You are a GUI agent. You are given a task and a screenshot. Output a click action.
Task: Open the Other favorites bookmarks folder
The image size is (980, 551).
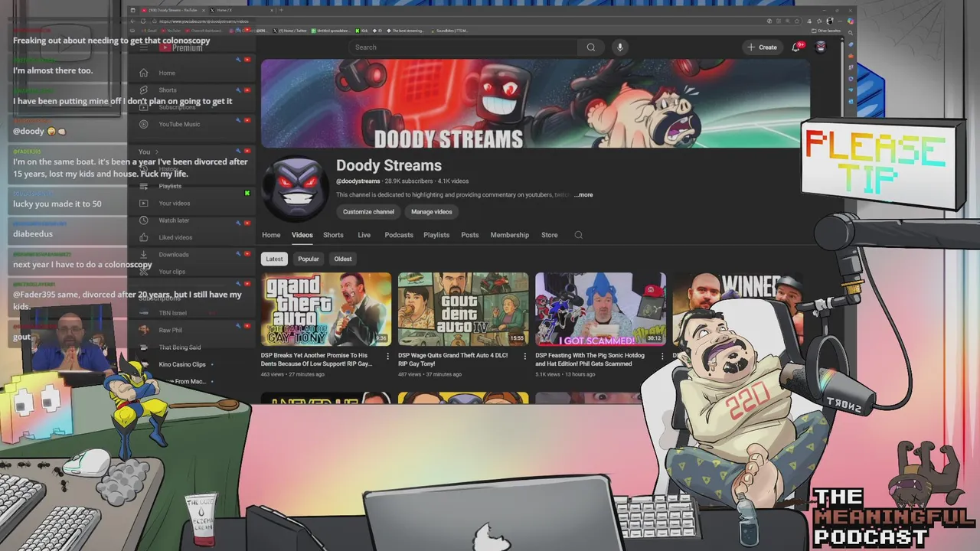(825, 31)
